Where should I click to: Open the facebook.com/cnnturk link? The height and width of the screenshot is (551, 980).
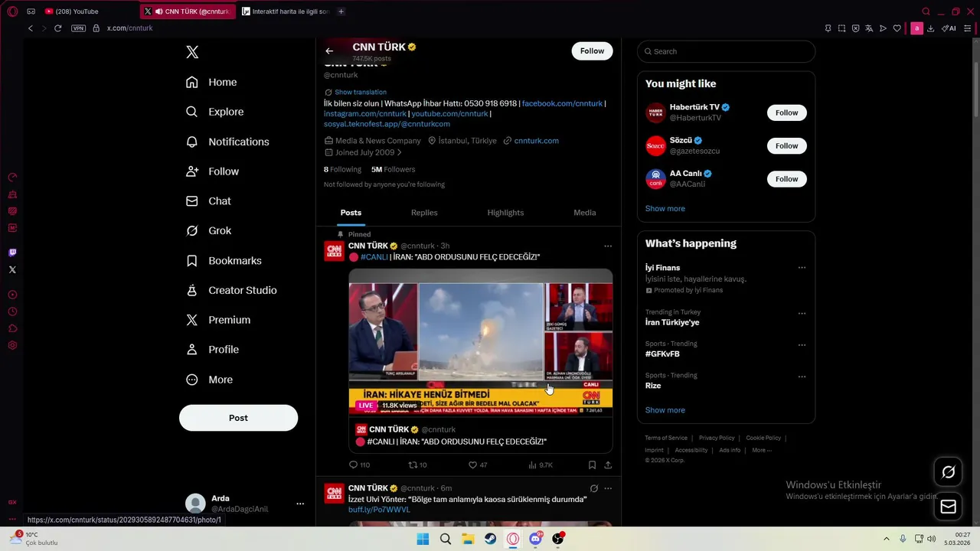(x=562, y=103)
